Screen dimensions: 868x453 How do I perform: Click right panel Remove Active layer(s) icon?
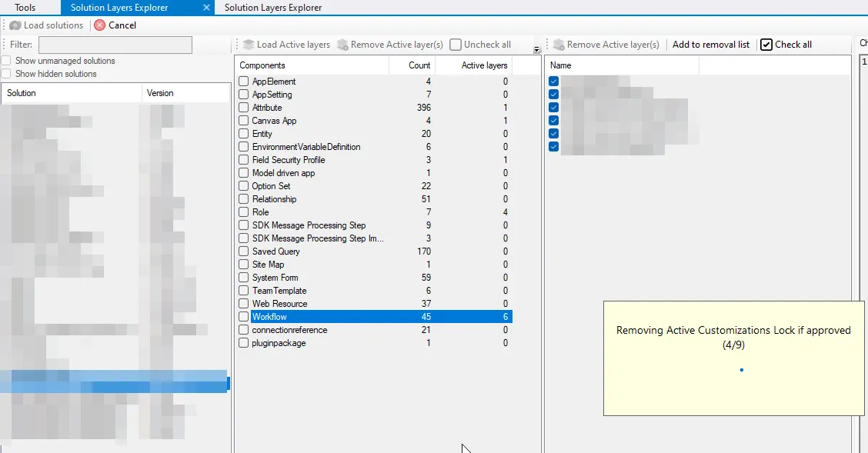point(559,45)
